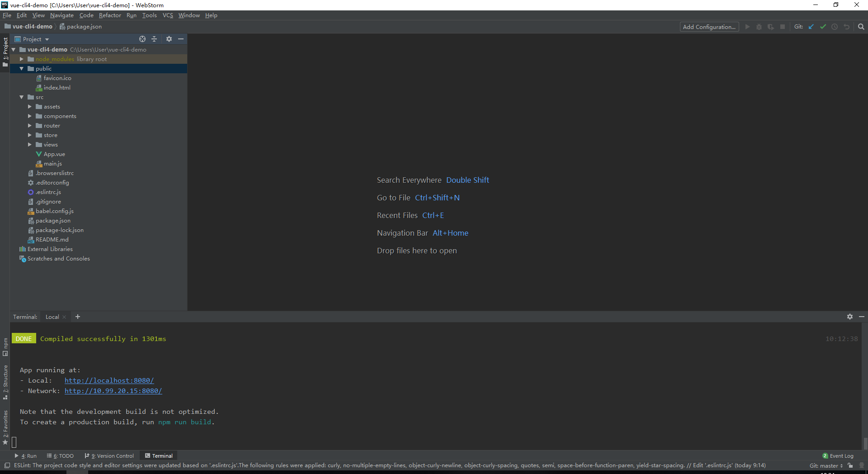Viewport: 868px width, 474px height.
Task: Toggle read-only lock icon in status bar
Action: coord(850,465)
